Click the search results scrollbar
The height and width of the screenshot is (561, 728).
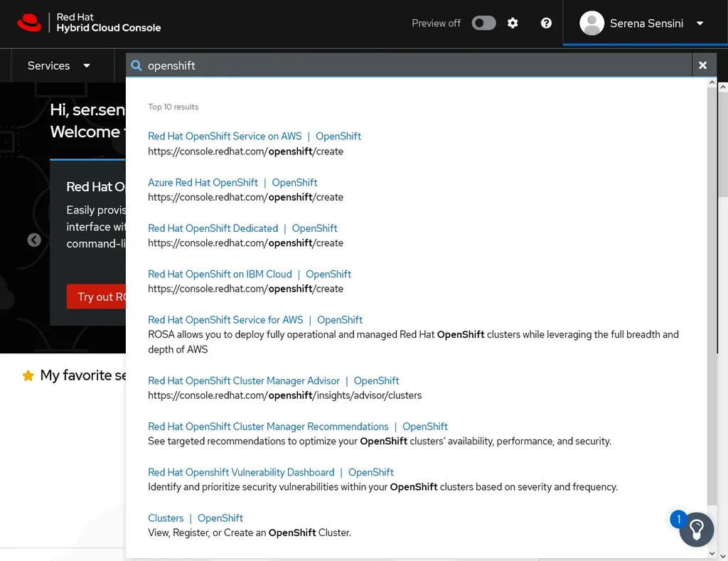pos(712,297)
